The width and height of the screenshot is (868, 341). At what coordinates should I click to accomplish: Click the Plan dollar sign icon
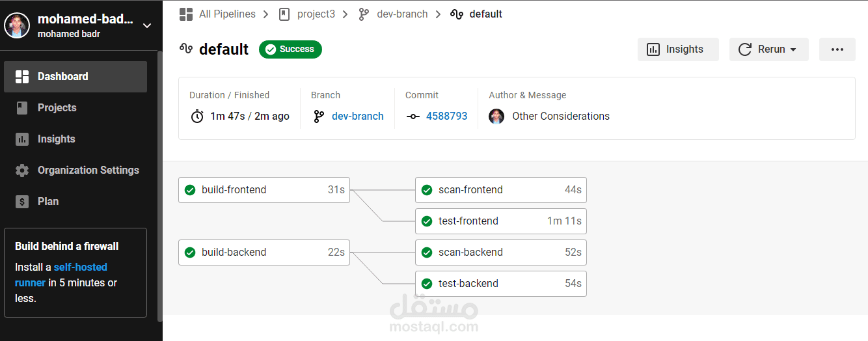[x=22, y=202]
